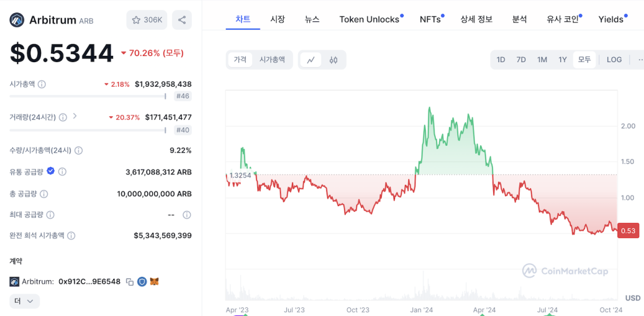Image resolution: width=644 pixels, height=316 pixels.
Task: Toggle the LOG scale option
Action: [x=614, y=60]
